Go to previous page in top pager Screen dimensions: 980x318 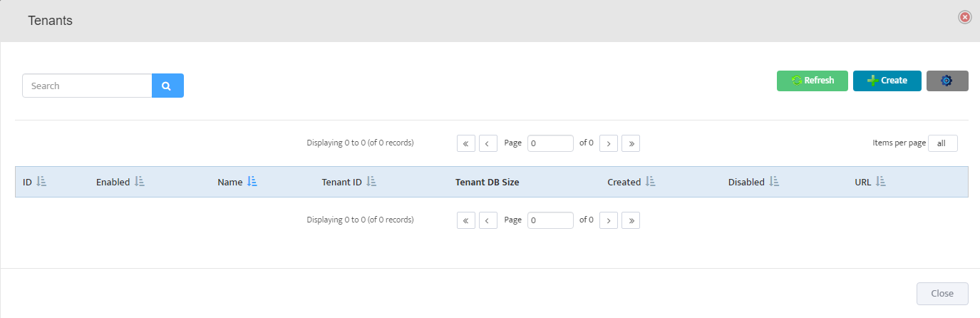(x=488, y=143)
